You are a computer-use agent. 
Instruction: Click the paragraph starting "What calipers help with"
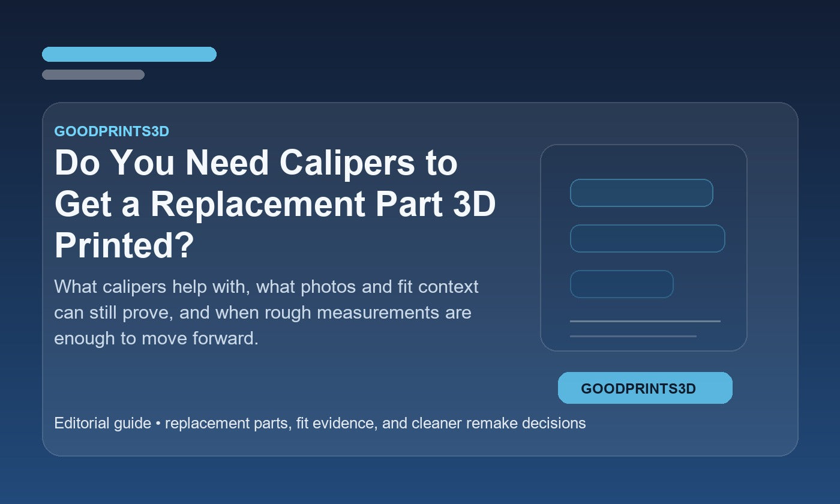pos(266,313)
